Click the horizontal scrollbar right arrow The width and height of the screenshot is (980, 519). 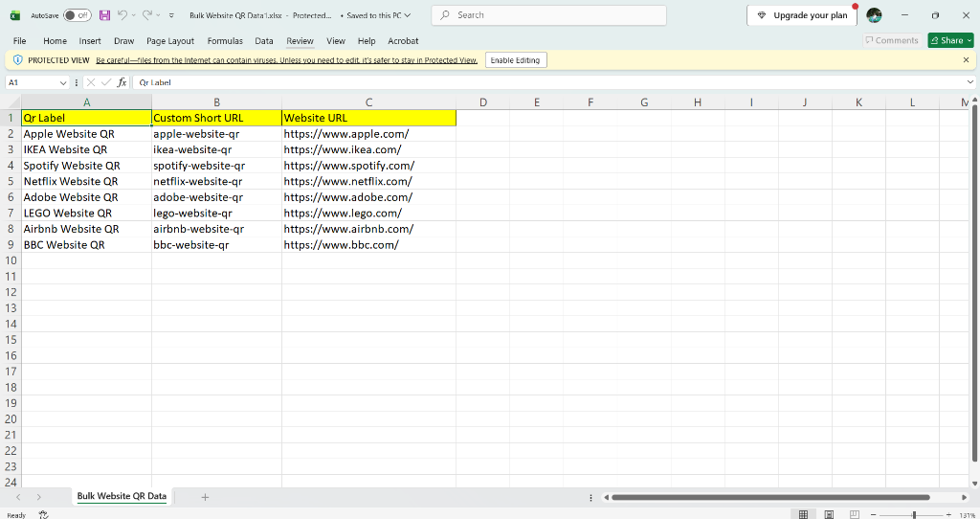click(965, 497)
